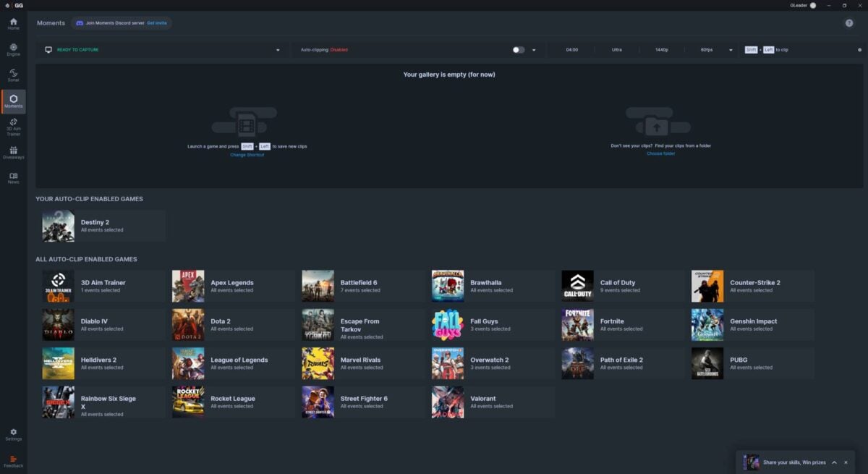Expand the Share your skills notification
This screenshot has height=474, width=868.
[834, 462]
